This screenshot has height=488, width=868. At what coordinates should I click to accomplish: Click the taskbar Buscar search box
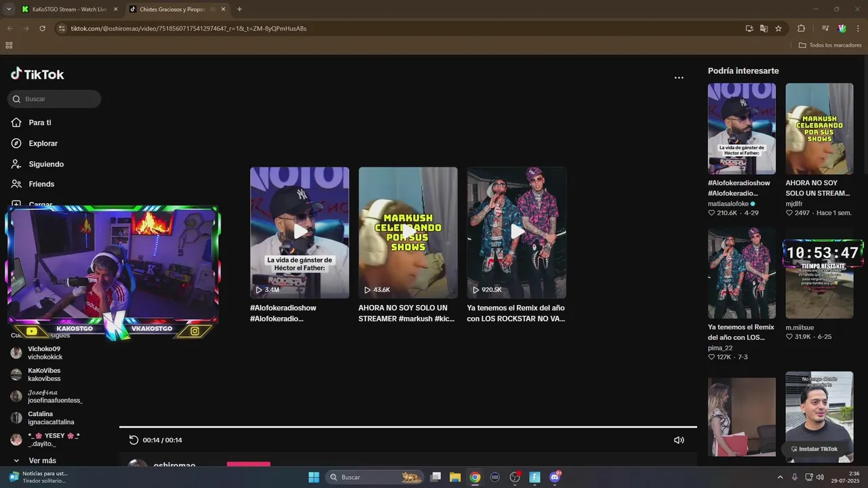point(374,477)
